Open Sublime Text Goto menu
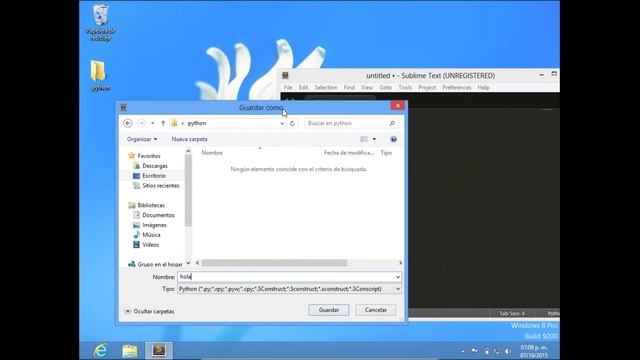The width and height of the screenshot is (640, 360). tap(386, 87)
